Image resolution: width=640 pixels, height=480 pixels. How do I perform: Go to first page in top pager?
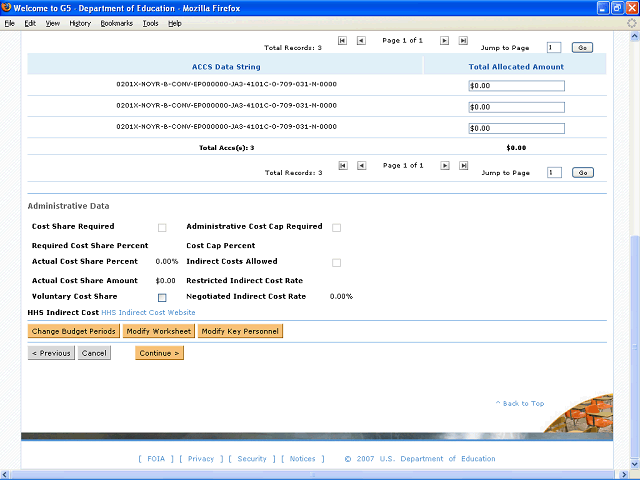pyautogui.click(x=342, y=40)
